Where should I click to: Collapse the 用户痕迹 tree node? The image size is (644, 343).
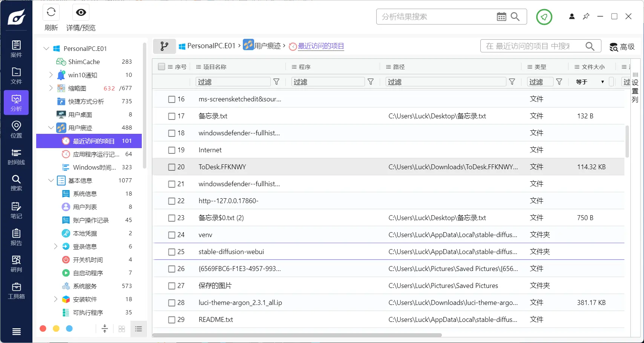(51, 128)
